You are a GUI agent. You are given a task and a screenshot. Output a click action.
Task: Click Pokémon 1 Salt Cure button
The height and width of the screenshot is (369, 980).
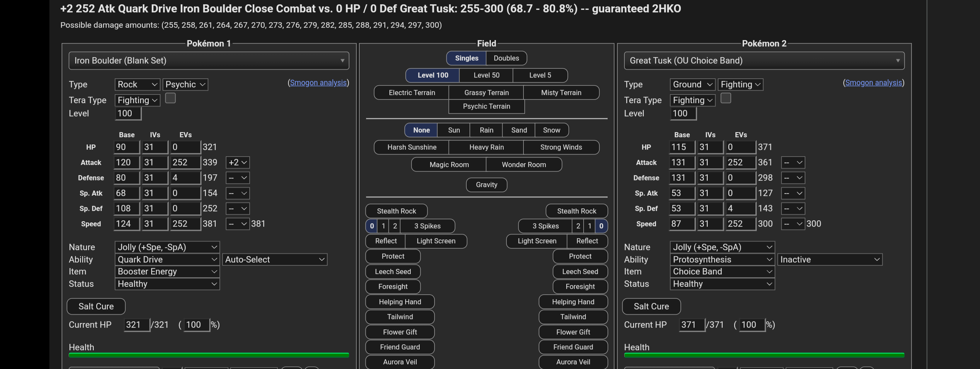click(96, 306)
